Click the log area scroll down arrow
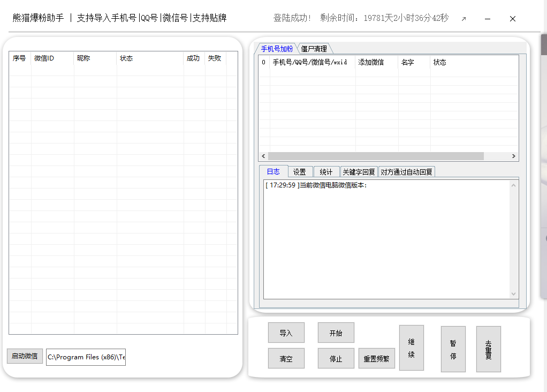Screen dimensions: 547x392 513,294
